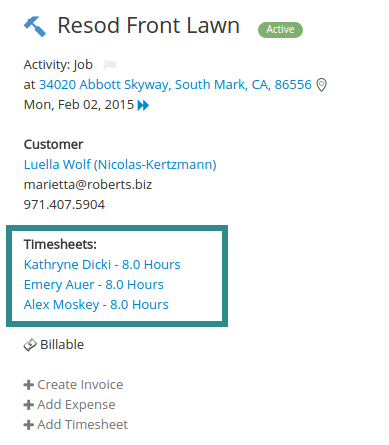Screen dimensions: 389x445
Task: Select the Add Expense action
Action: [x=76, y=405]
